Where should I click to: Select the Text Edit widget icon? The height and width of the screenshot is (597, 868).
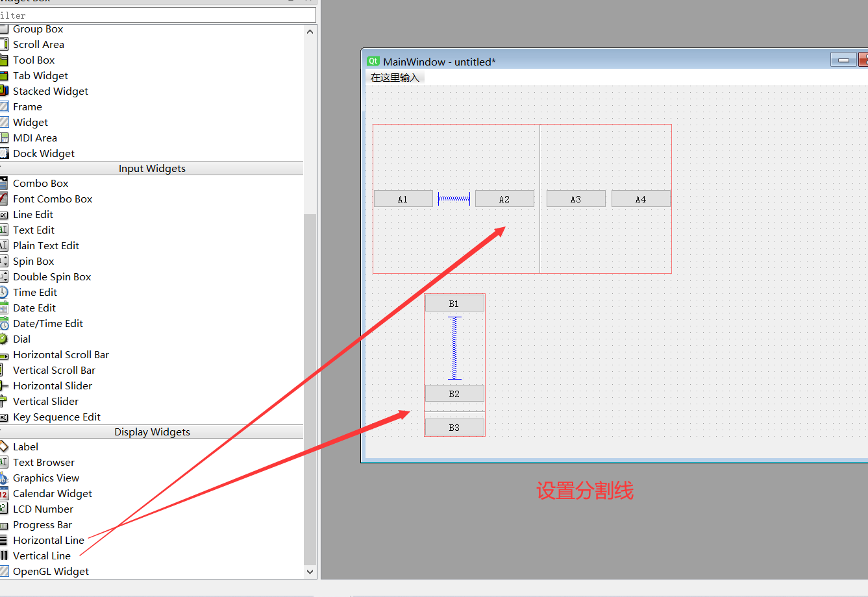pyautogui.click(x=4, y=230)
